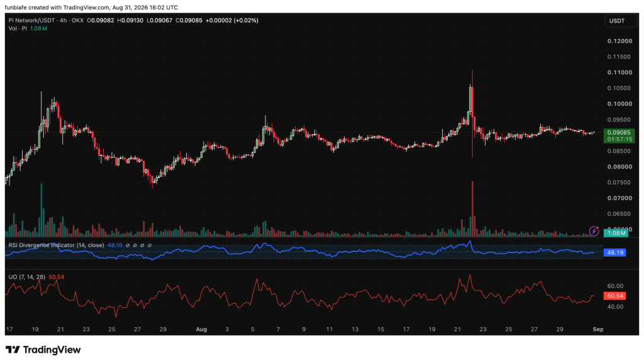Click the Sep label on time axis

click(x=598, y=329)
